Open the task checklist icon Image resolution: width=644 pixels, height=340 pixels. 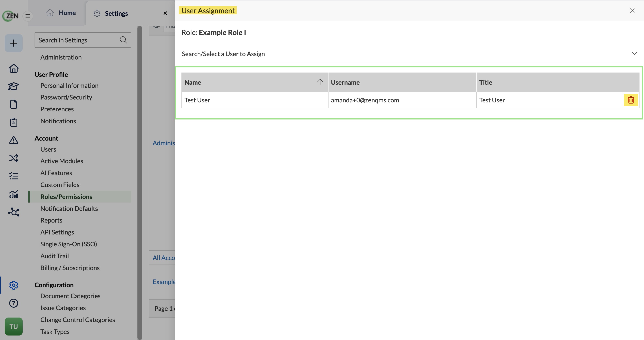pos(14,176)
